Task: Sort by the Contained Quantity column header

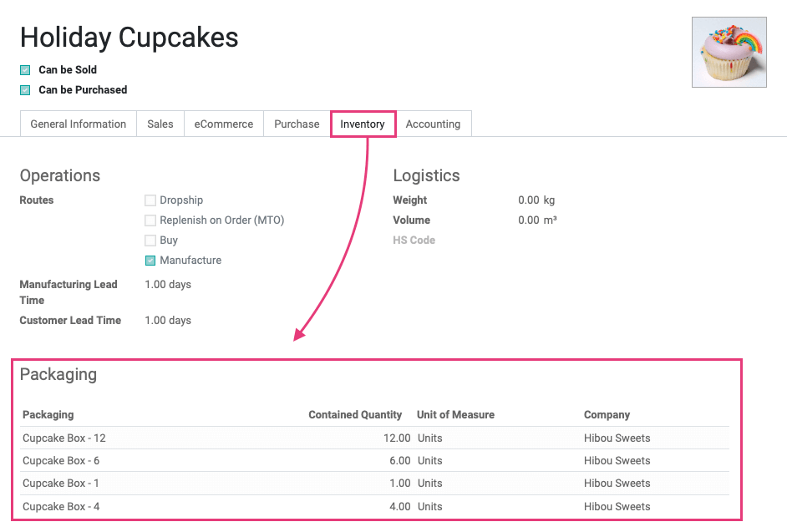Action: coord(355,414)
